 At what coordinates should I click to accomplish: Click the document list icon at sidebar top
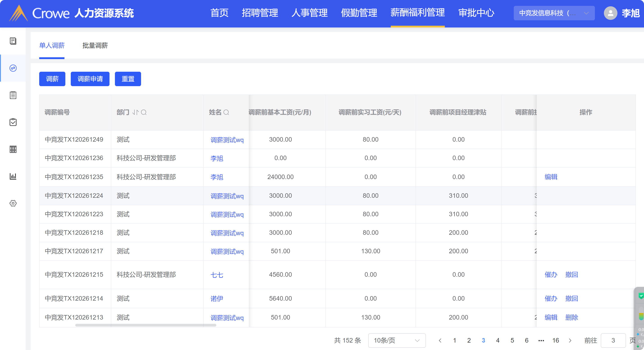point(13,41)
